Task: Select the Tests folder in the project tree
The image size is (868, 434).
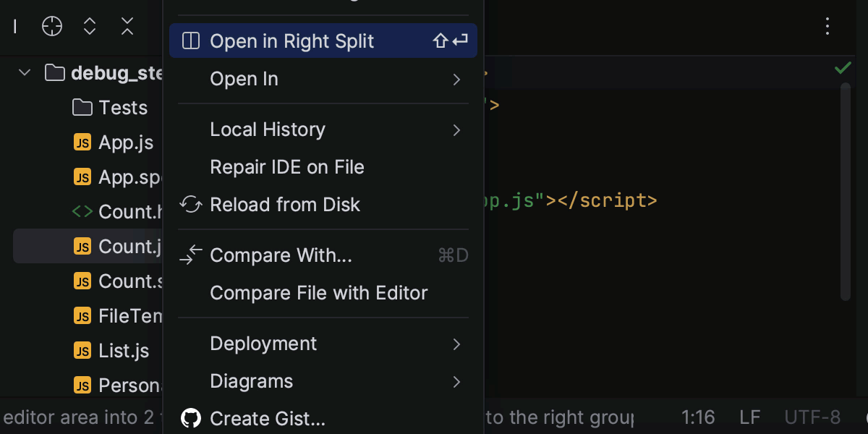Action: tap(122, 107)
